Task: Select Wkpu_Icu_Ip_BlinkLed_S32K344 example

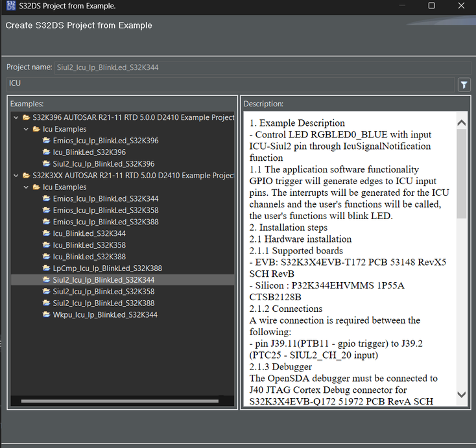Action: pyautogui.click(x=105, y=314)
